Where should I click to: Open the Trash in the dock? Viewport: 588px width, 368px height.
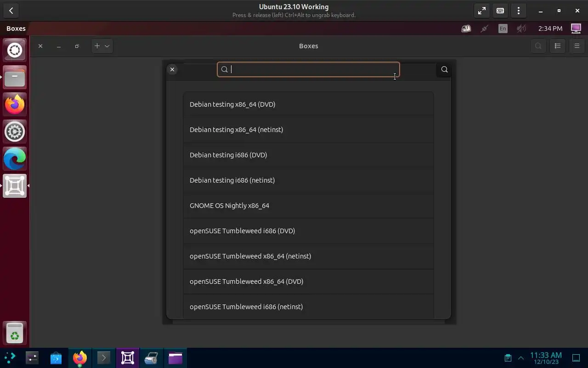(x=15, y=333)
